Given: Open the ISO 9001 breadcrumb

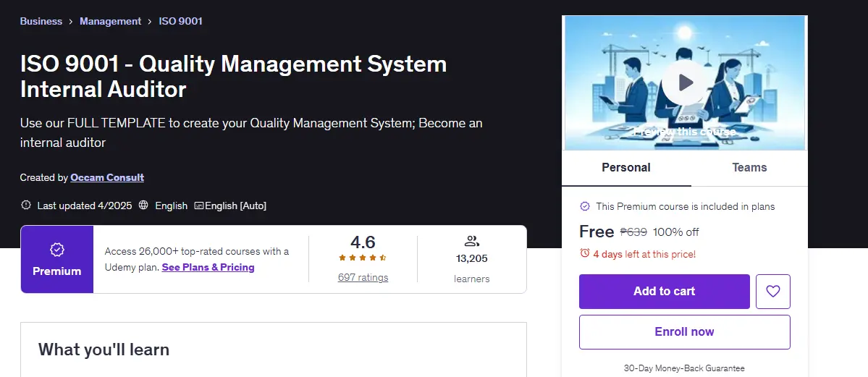Looking at the screenshot, I should point(180,21).
